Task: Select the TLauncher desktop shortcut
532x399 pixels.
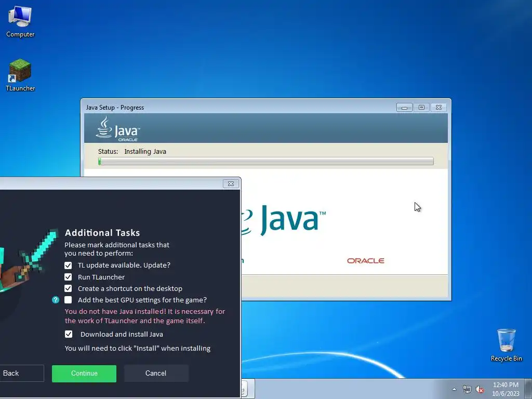Action: 20,75
